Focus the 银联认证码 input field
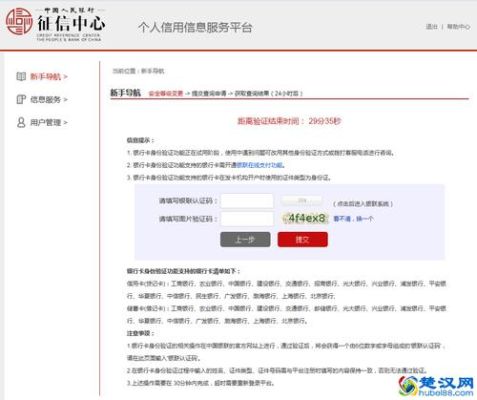The width and height of the screenshot is (477, 400). point(247,201)
